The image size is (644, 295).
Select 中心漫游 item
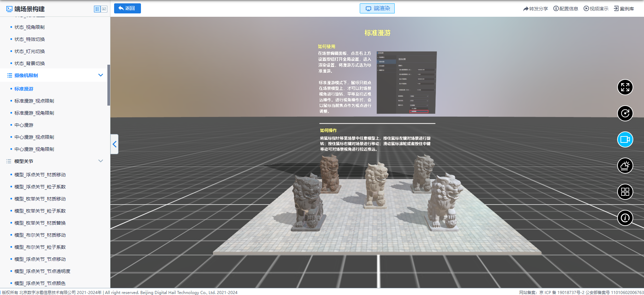tap(24, 125)
